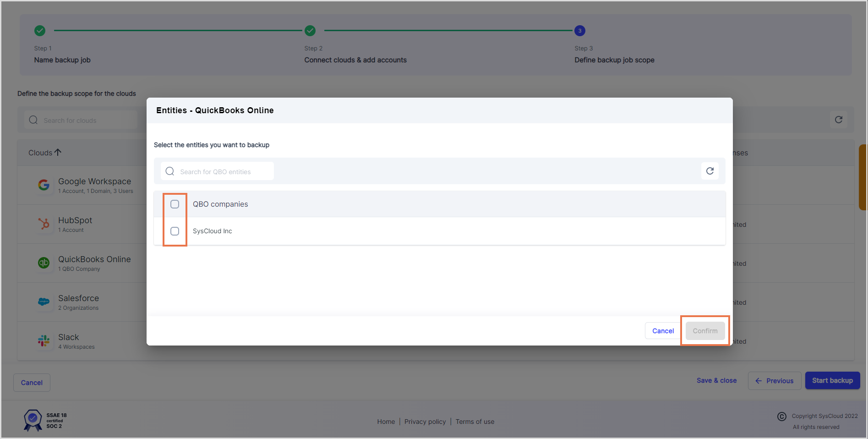868x439 pixels.
Task: Click the refresh icon above the clouds table
Action: (839, 120)
